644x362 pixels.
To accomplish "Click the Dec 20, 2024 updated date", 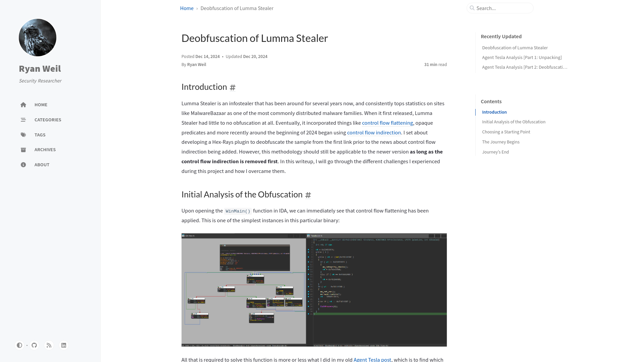I will [255, 56].
